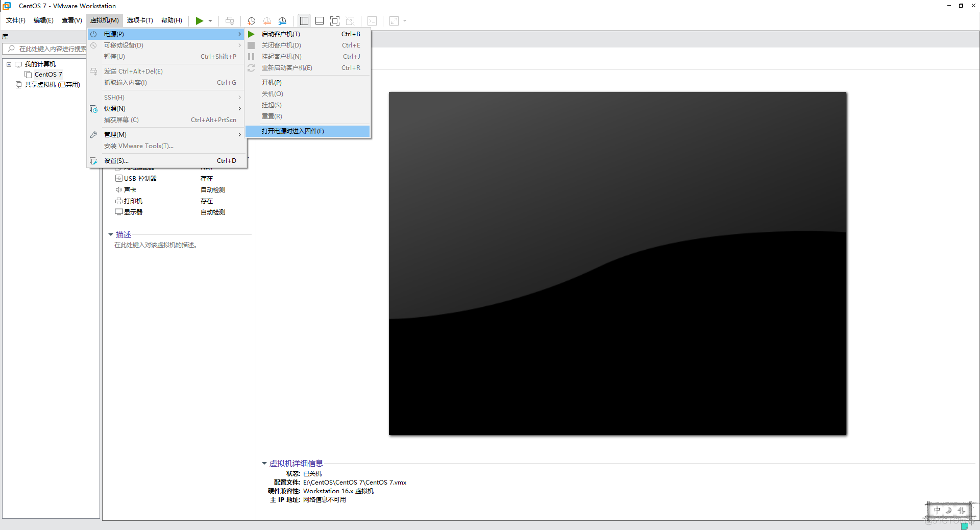Collapse the 虚拟机详细信息 section

pos(264,464)
